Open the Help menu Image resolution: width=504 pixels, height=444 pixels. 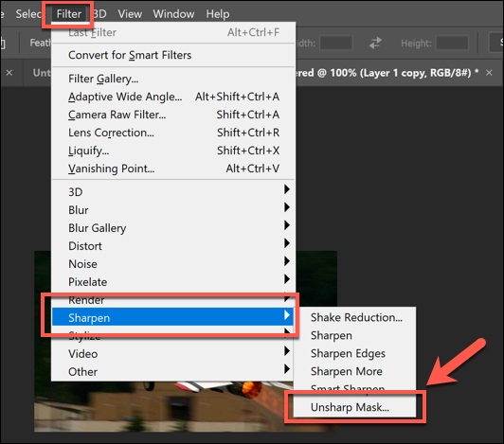click(x=218, y=14)
